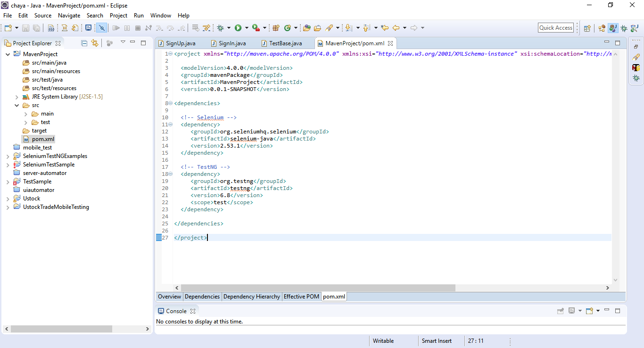Click inside the Quick Access field

(555, 27)
